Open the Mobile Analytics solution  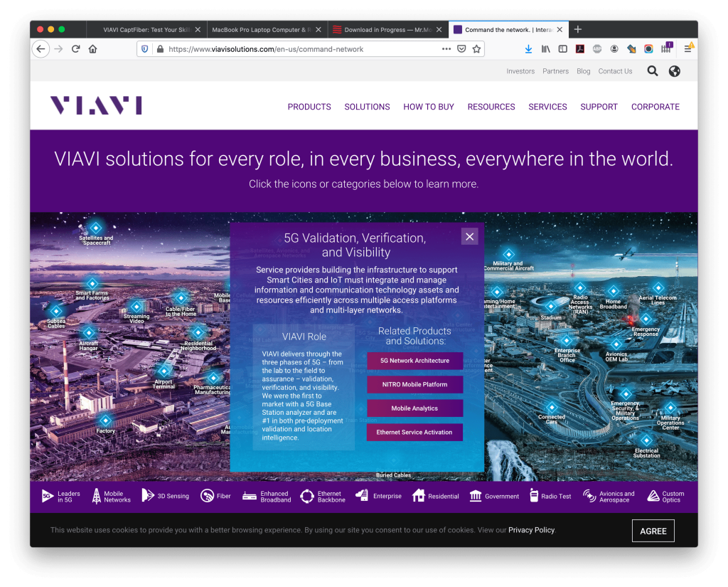tap(414, 408)
